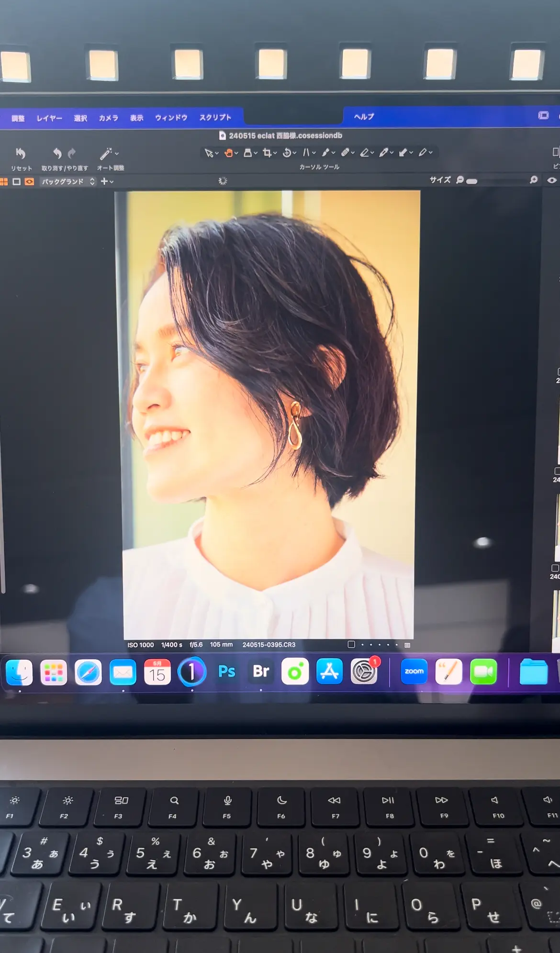Open the Select pointer tool chevron

(x=217, y=154)
